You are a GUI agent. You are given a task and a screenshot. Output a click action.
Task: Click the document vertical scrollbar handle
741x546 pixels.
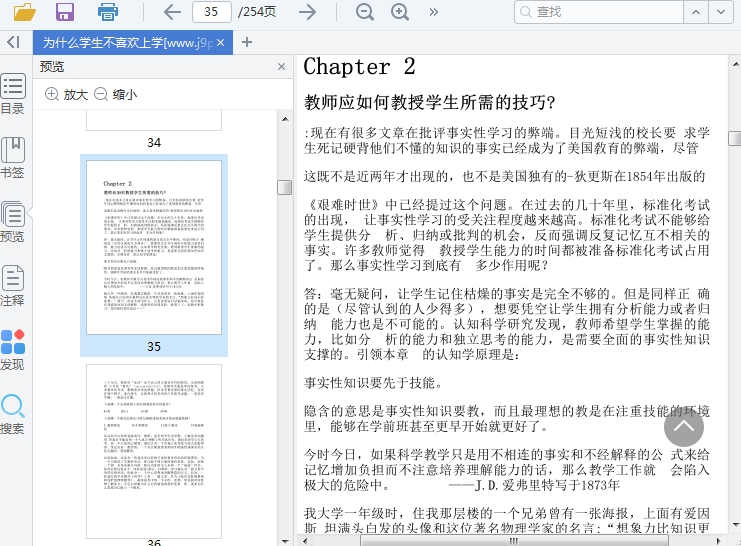[735, 139]
